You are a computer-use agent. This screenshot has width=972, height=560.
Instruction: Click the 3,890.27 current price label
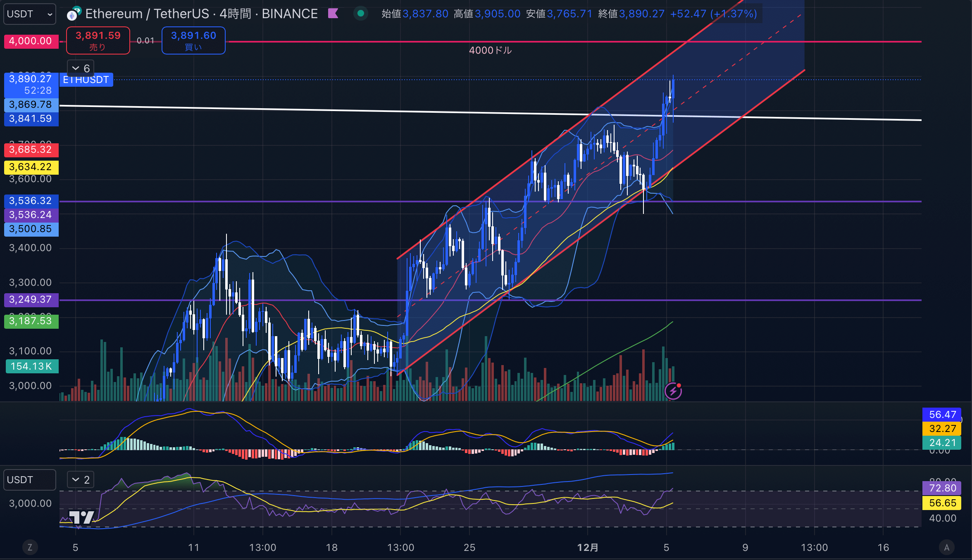click(31, 84)
